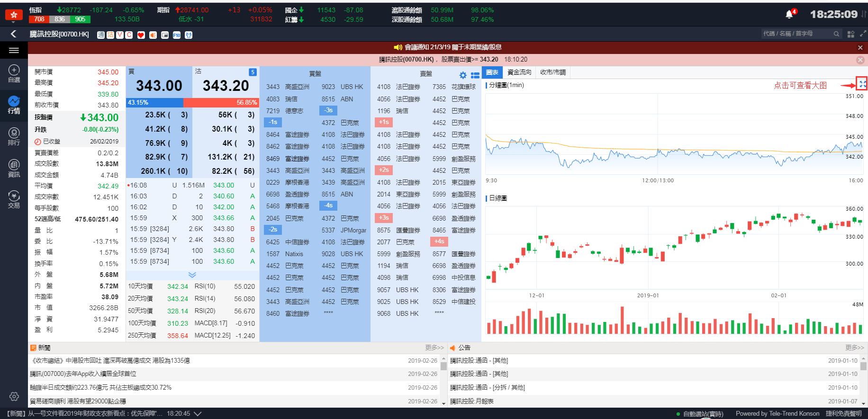The height and width of the screenshot is (419, 868).
Task: Switch broker queue list view icon
Action: click(475, 75)
